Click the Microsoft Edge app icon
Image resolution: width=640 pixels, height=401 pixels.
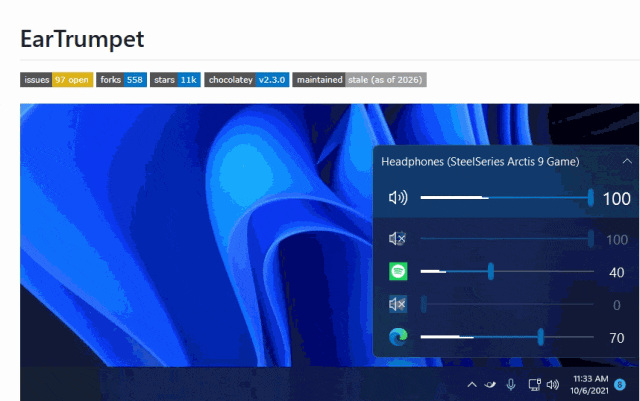click(x=398, y=337)
